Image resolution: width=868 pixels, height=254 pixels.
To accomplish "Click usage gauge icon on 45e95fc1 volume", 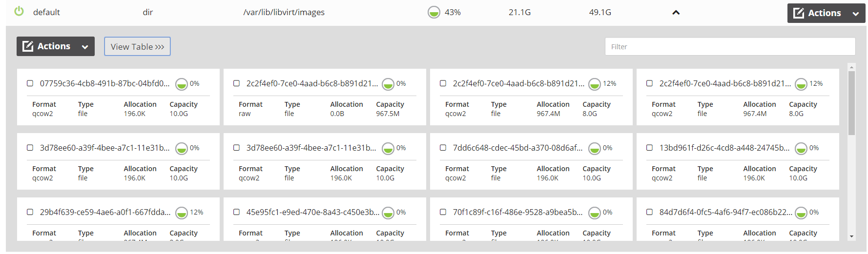I will tap(388, 213).
